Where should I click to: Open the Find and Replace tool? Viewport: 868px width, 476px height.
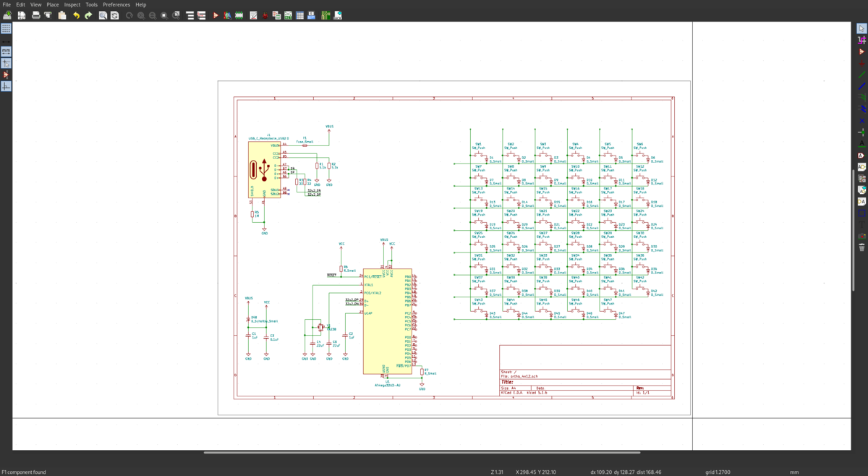coord(114,14)
